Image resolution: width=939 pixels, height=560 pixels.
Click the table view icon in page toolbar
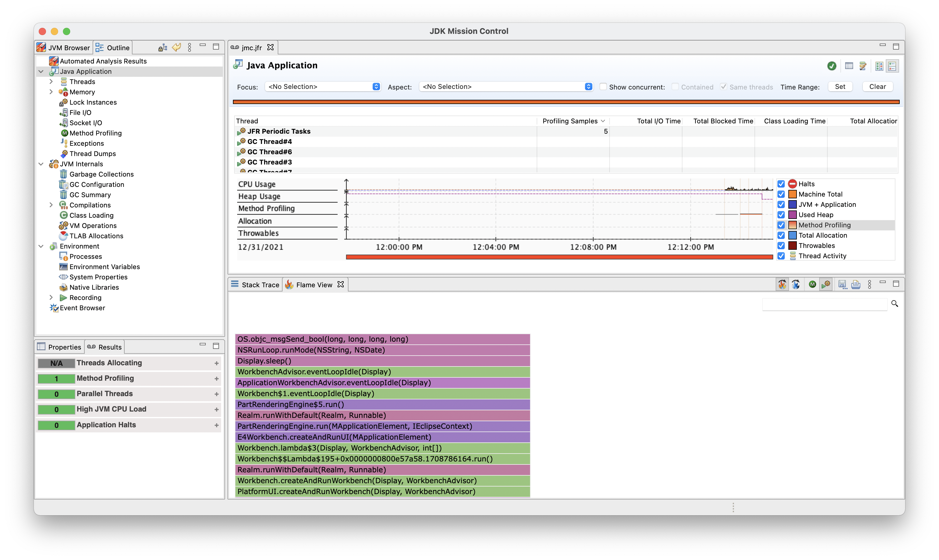(849, 66)
